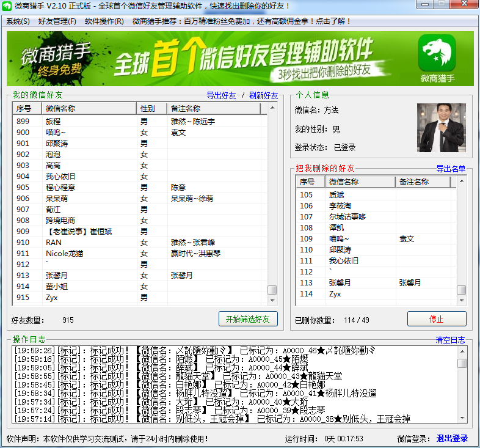The width and height of the screenshot is (480, 448).
Task: Select friend row 908 跨境电商
Action: point(140,221)
